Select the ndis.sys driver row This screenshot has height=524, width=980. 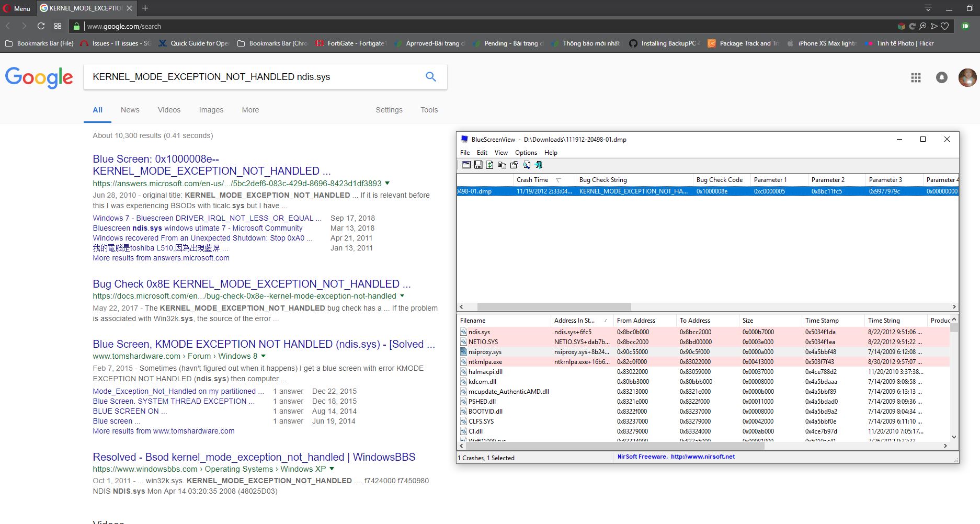[x=704, y=332]
